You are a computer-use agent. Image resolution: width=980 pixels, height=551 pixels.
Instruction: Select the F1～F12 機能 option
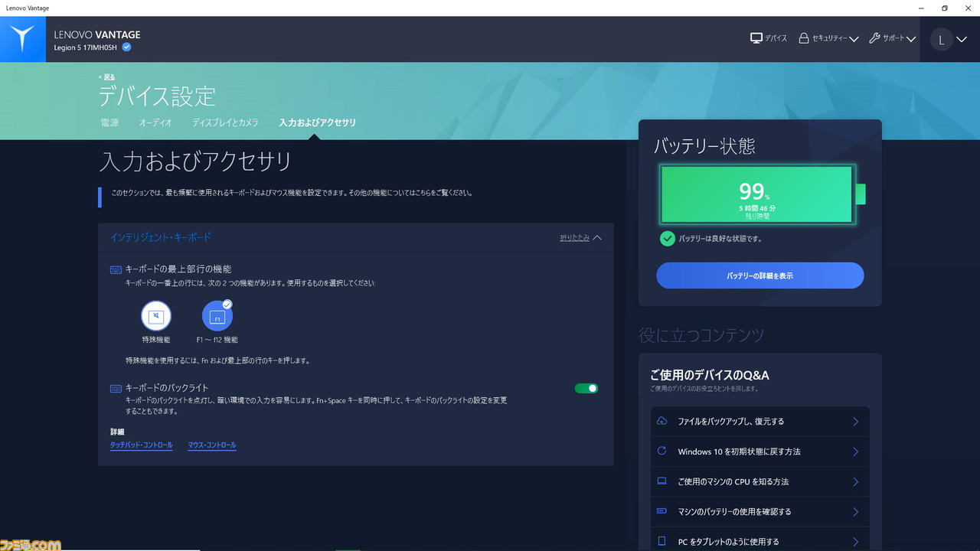coord(217,316)
